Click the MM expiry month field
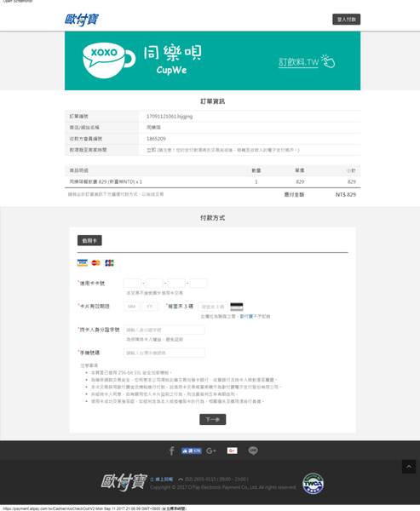The image size is (420, 511). [132, 307]
